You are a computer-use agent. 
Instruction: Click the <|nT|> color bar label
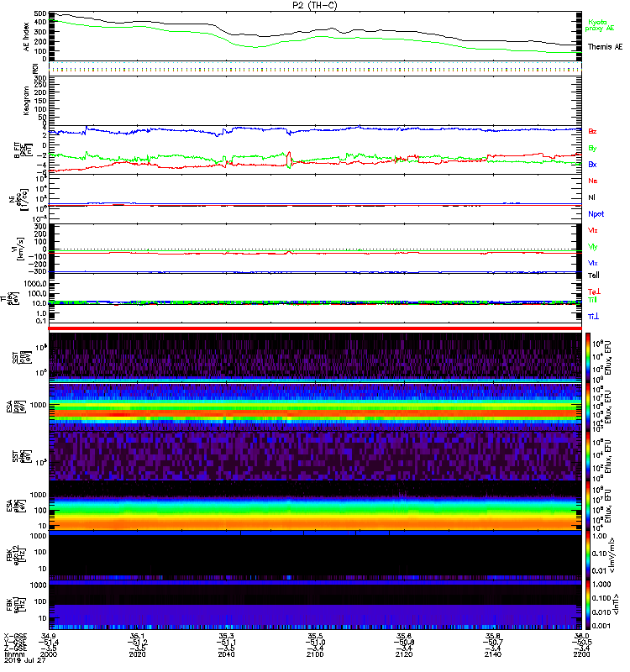point(616,604)
